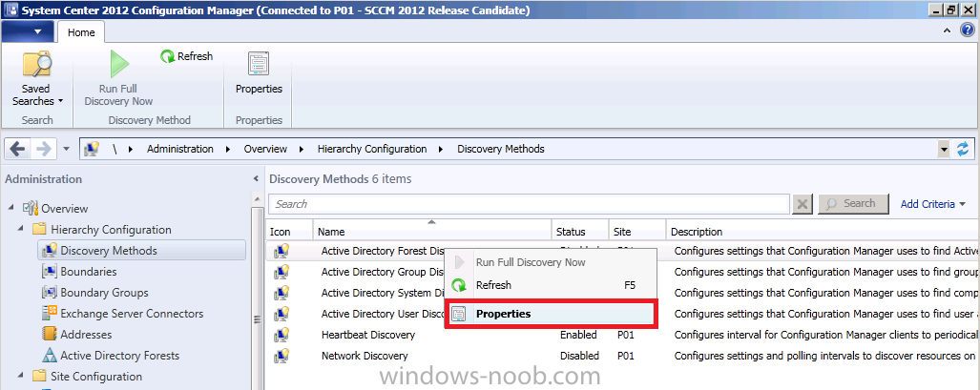Select Boundary Groups in the navigation tree

point(104,293)
